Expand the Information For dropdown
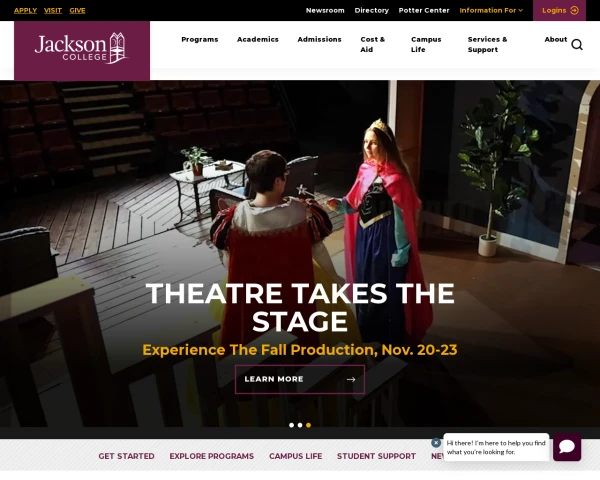The image size is (600, 480). click(x=491, y=10)
